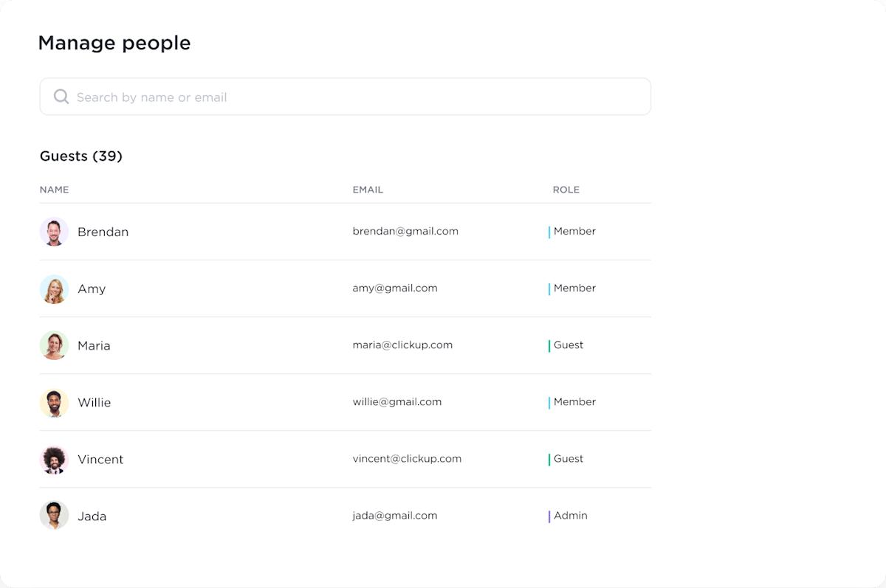Click Willie's profile avatar
886x588 pixels.
click(54, 403)
